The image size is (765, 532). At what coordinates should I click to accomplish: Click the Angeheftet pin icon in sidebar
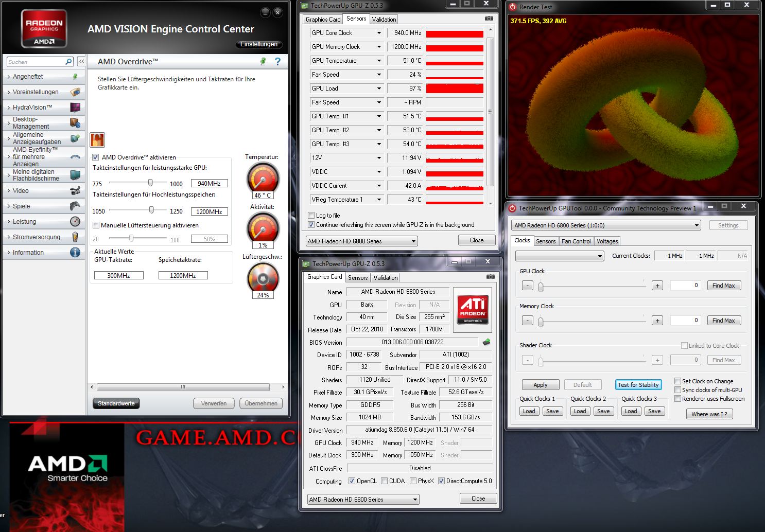coord(75,77)
